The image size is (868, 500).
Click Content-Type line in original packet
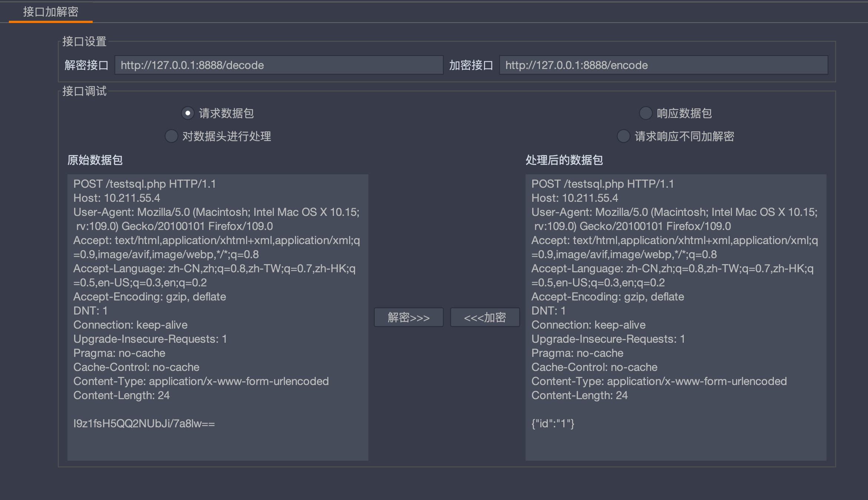[201, 381]
